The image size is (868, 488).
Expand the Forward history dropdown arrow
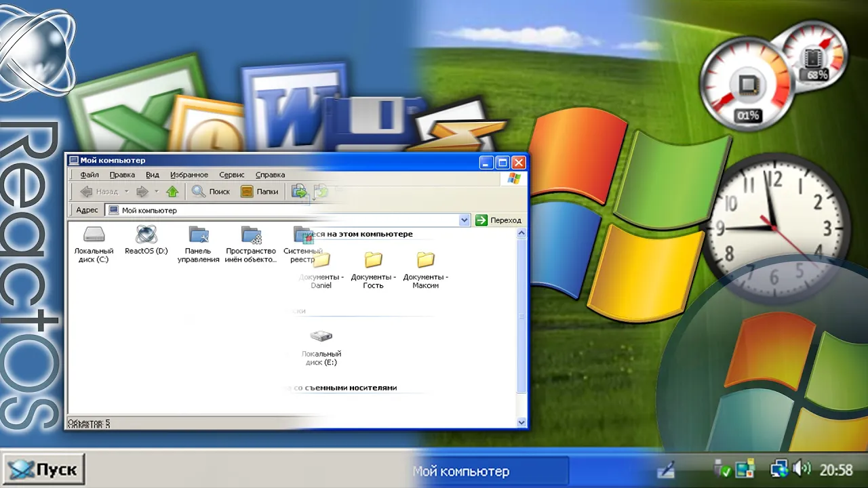tap(157, 192)
